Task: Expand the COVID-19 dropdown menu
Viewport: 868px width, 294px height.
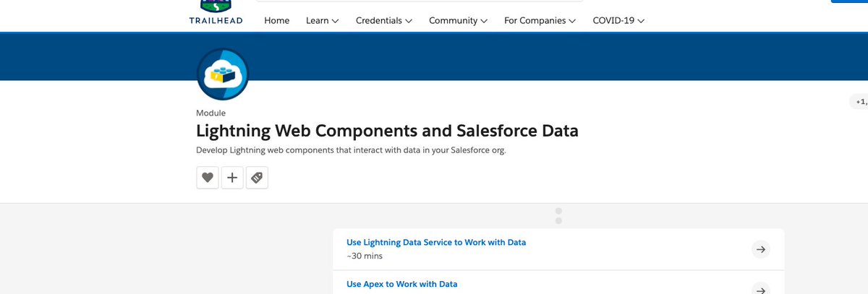Action: pyautogui.click(x=618, y=20)
